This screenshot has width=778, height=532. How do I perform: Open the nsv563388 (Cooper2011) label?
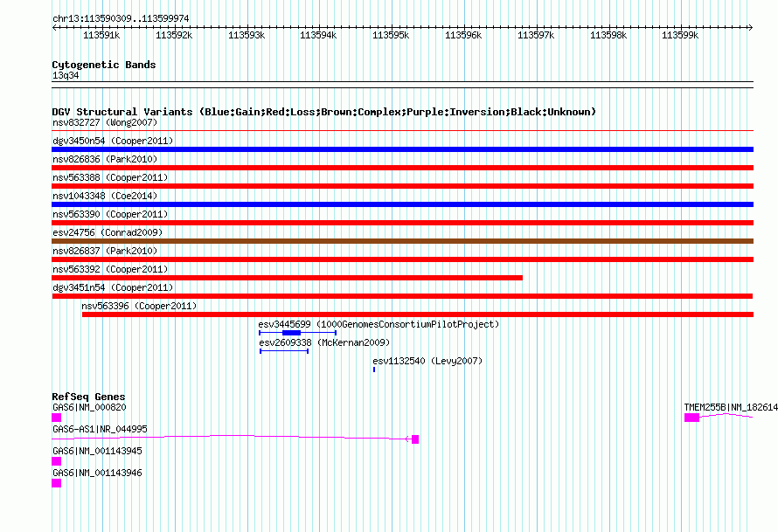pos(110,177)
